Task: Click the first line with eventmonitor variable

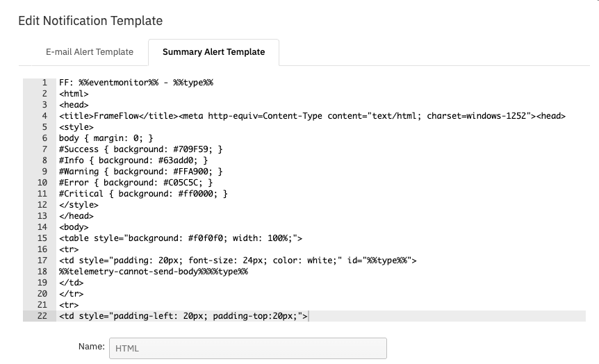Action: click(x=136, y=83)
